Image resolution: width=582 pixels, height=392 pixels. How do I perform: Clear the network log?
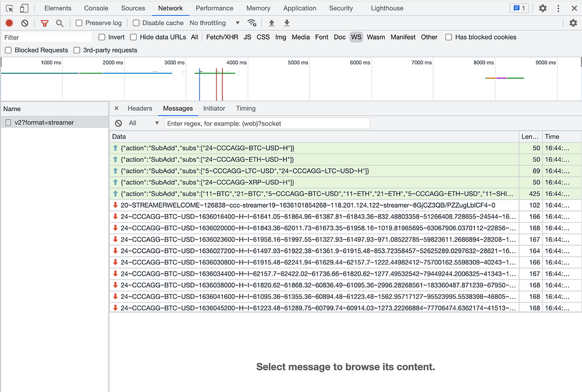click(24, 23)
